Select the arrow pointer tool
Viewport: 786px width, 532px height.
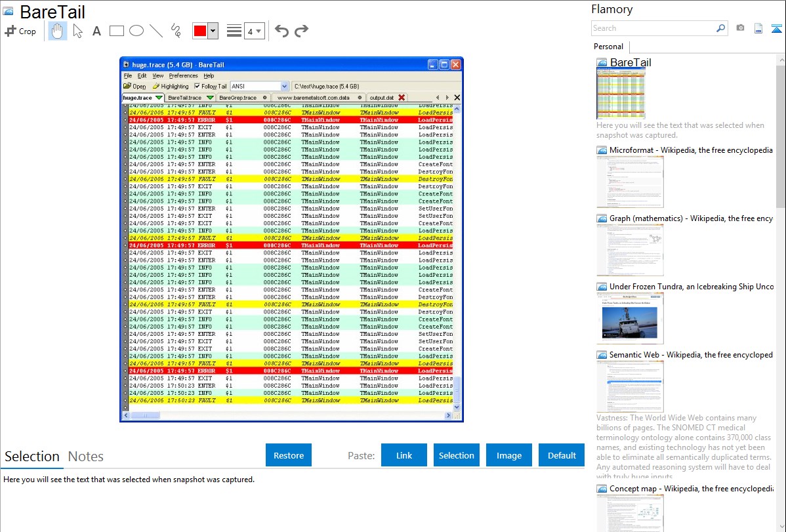77,31
